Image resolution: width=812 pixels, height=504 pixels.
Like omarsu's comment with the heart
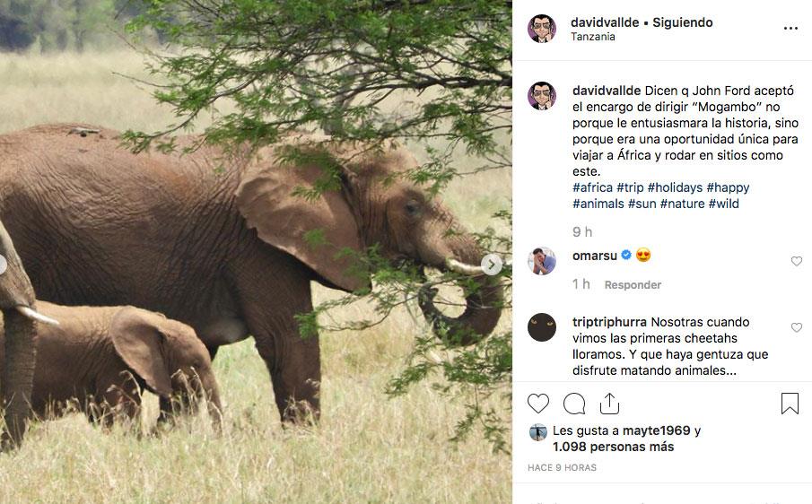coord(796,262)
